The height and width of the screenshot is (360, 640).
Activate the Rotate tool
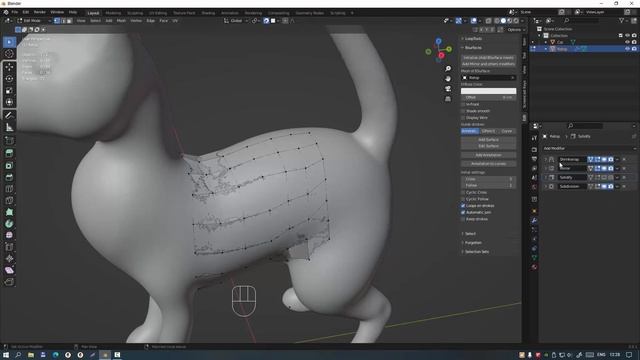coord(9,79)
